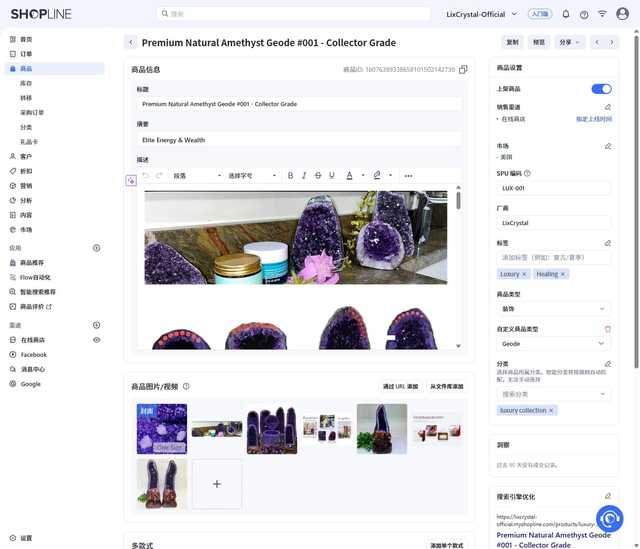This screenshot has height=549, width=640.
Task: Click the 复制 duplicate button
Action: tap(512, 42)
